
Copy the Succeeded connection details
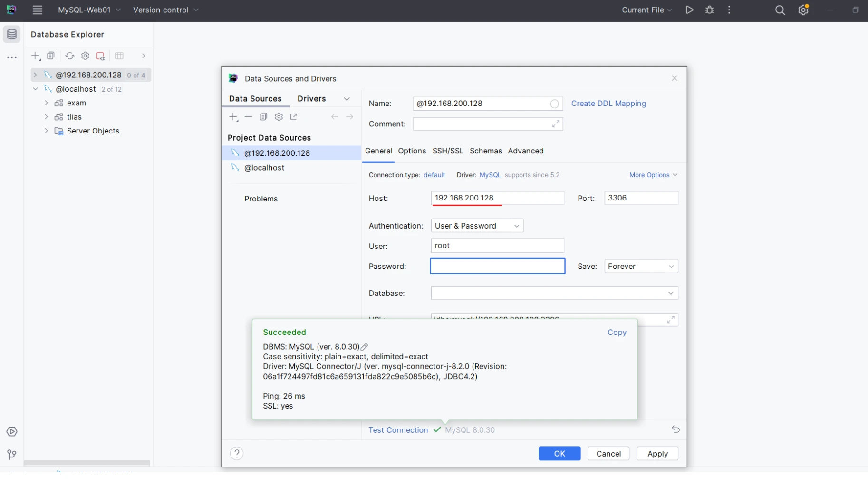click(x=617, y=333)
